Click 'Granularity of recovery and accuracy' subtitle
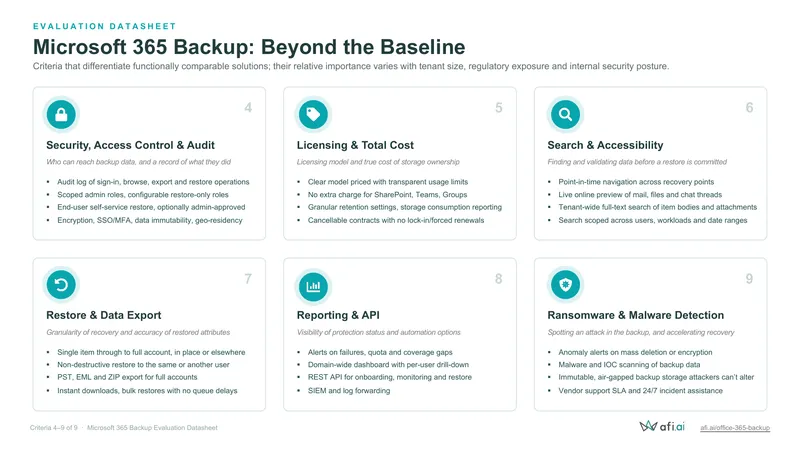This screenshot has width=800, height=450. click(138, 332)
